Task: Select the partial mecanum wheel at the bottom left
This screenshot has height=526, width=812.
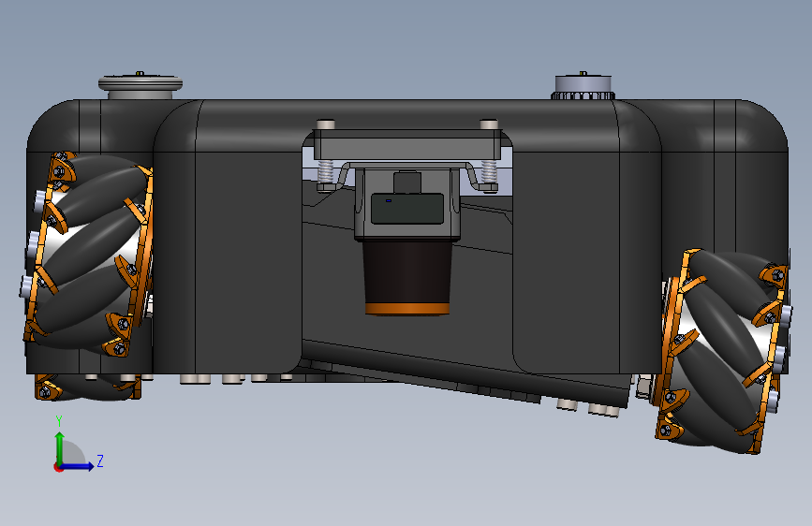Action: click(x=88, y=387)
